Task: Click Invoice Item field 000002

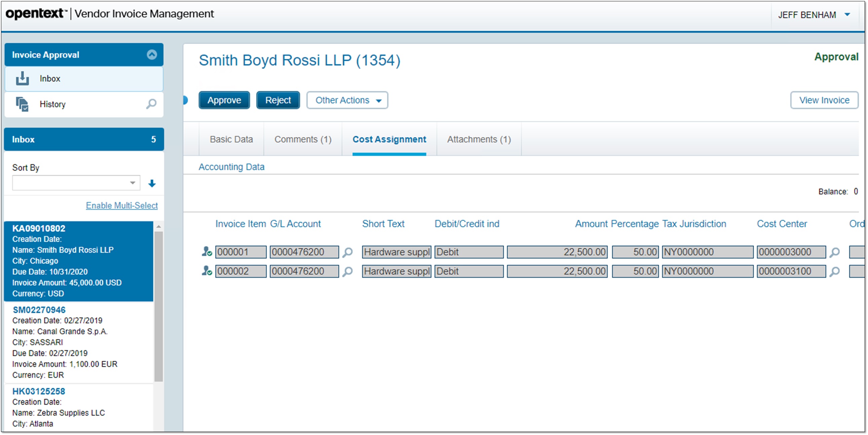Action: (x=241, y=271)
